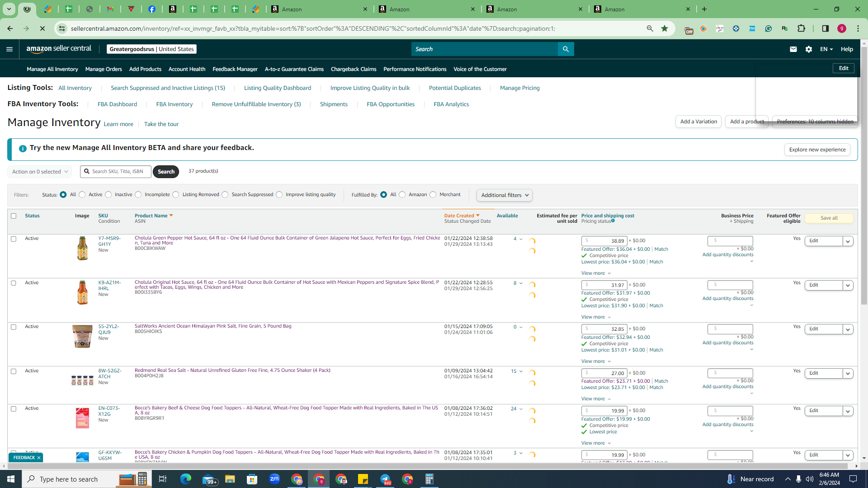Open the Seller Central hamburger menu

pos(9,49)
